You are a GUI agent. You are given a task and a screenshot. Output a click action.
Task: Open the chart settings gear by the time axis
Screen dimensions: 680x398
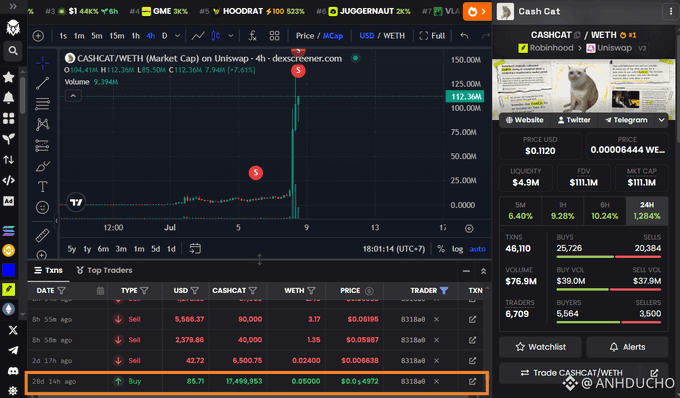pos(469,228)
